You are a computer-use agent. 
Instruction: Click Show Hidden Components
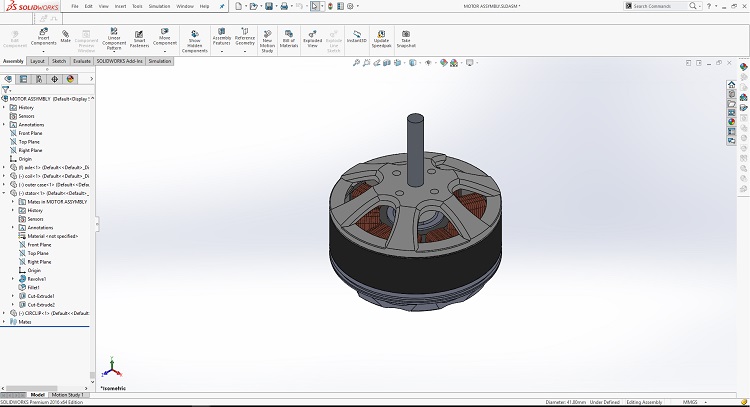[x=195, y=41]
